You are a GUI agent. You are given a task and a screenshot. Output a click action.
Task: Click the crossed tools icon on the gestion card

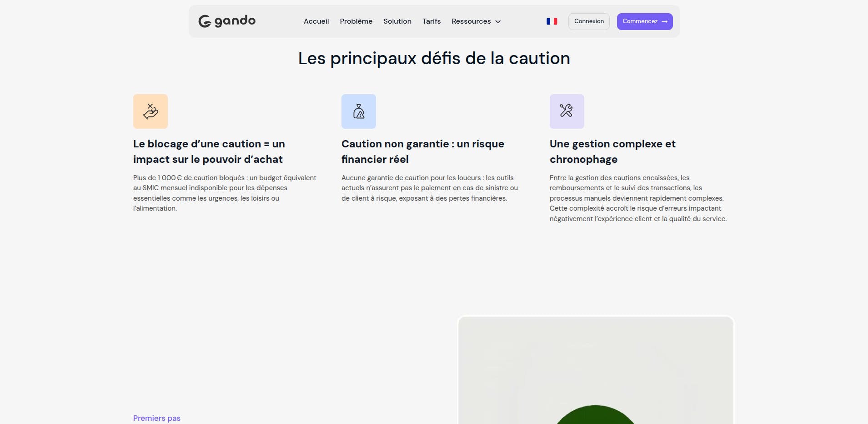(x=567, y=111)
